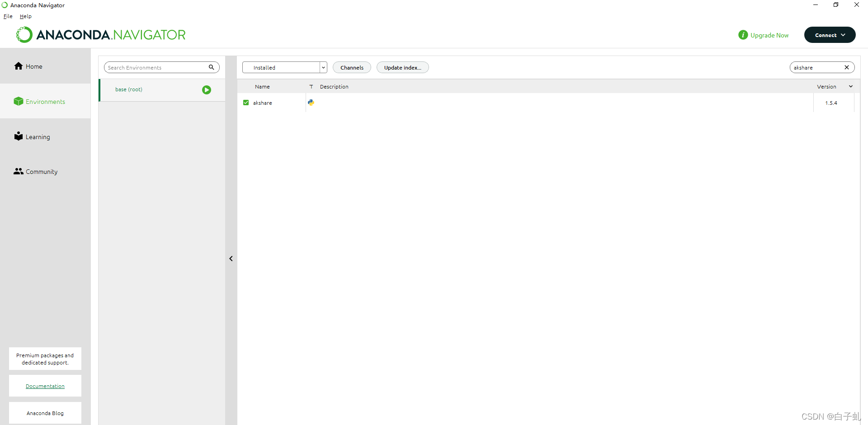
Task: Click the environment search magnifier icon
Action: point(211,67)
